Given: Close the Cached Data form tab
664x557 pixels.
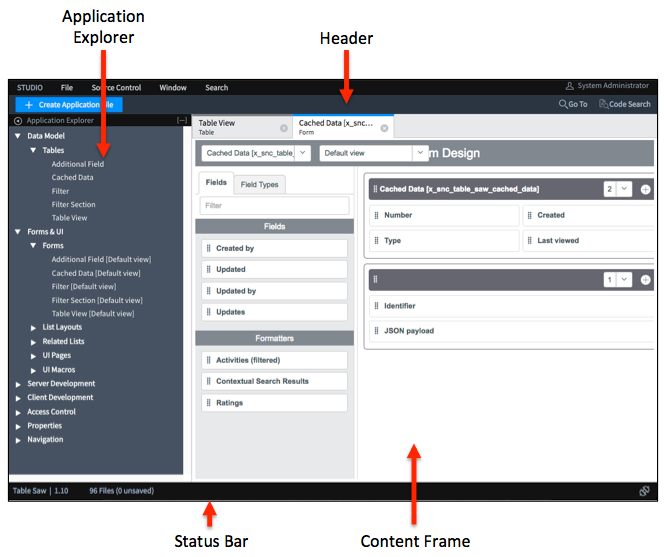Looking at the screenshot, I should click(384, 128).
